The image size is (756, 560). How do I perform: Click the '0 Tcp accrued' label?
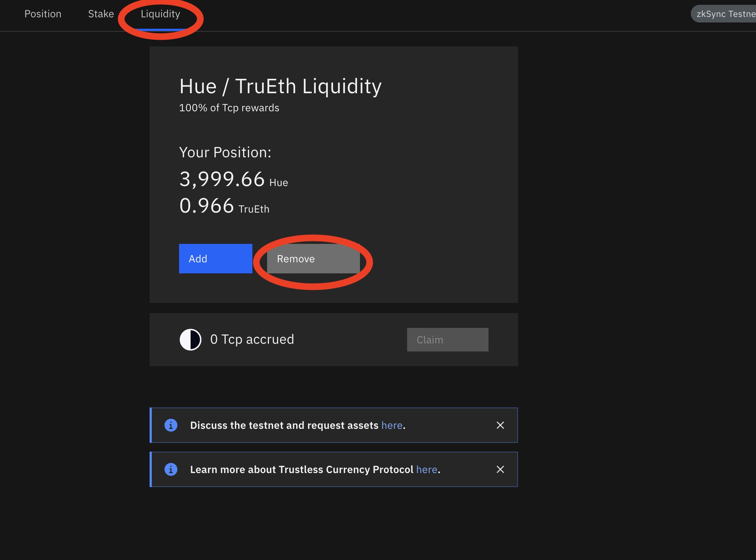tap(252, 339)
